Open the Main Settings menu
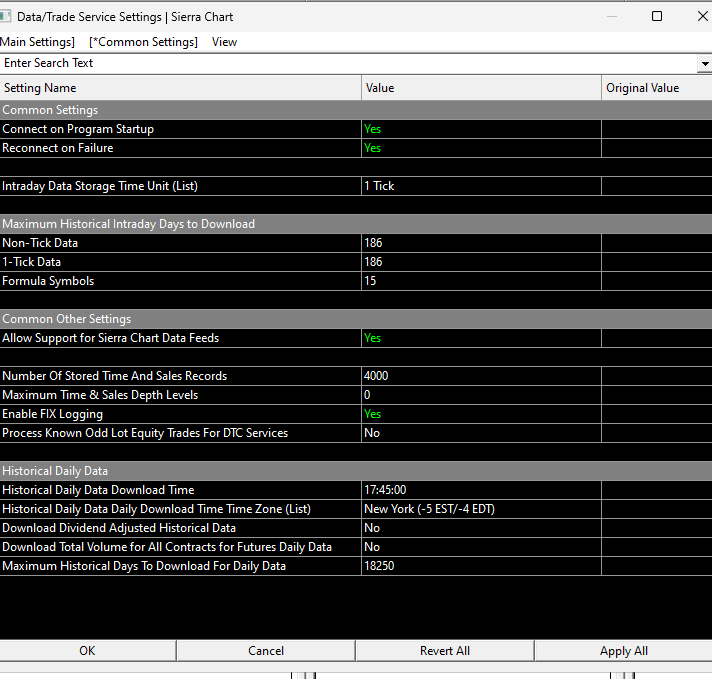712x679 pixels. point(37,42)
